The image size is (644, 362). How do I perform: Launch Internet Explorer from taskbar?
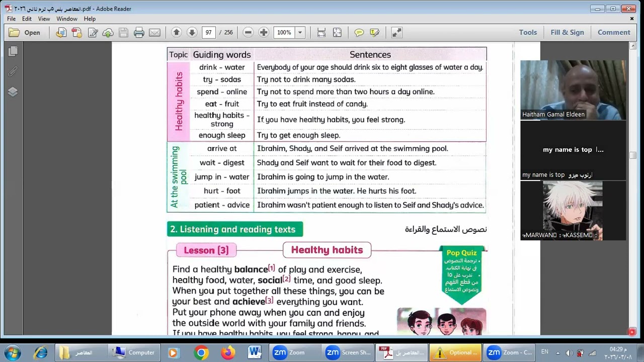pos(40,352)
